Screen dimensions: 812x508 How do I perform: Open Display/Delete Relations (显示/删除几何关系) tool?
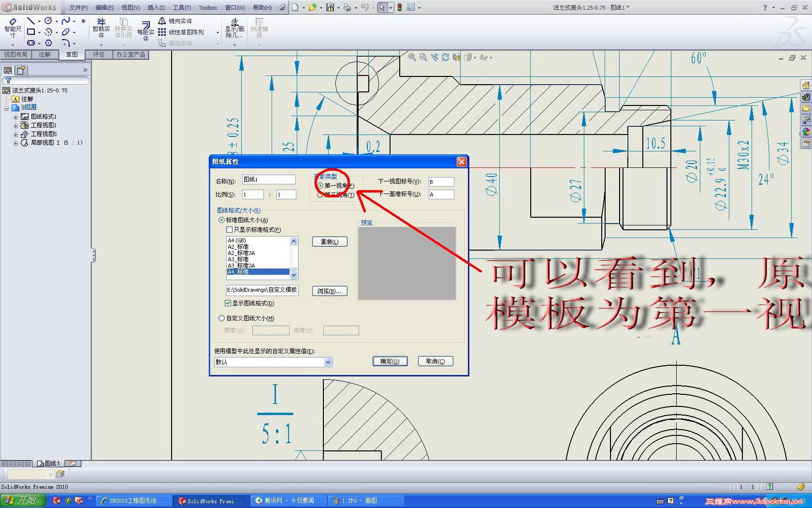pyautogui.click(x=234, y=28)
